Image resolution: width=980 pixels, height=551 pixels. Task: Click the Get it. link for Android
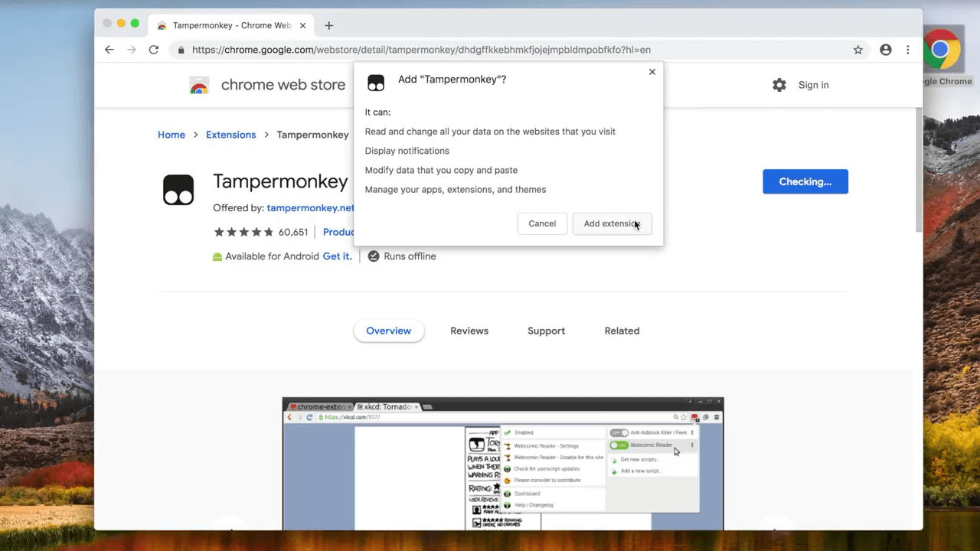click(338, 256)
